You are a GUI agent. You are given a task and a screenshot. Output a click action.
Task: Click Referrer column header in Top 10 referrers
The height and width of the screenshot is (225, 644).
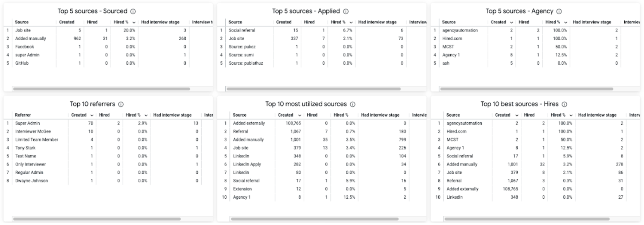(23, 115)
